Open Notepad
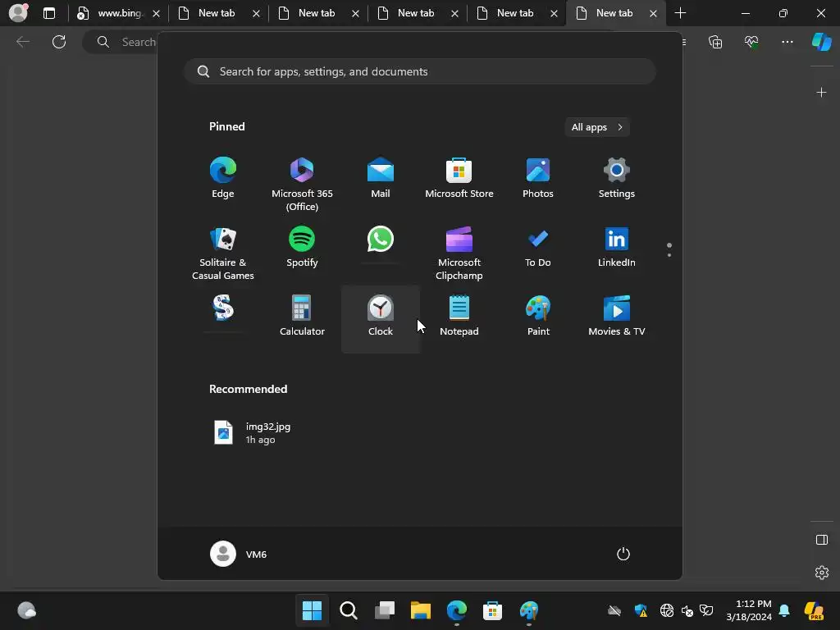This screenshot has width=840, height=630. [459, 316]
